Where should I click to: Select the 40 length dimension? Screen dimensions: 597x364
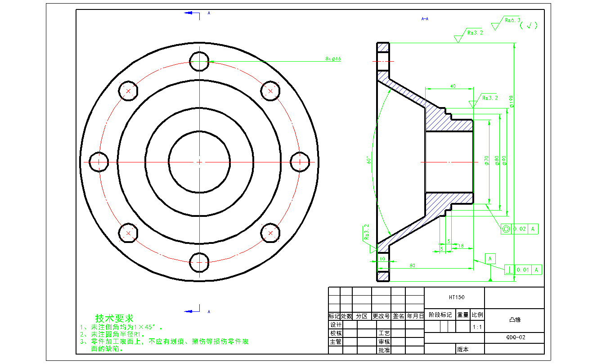click(452, 85)
